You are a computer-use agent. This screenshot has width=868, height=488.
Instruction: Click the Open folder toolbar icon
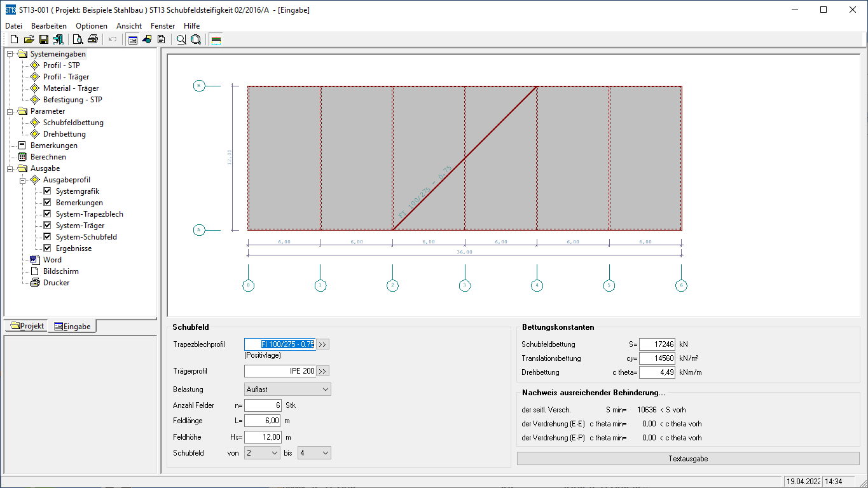coord(29,39)
